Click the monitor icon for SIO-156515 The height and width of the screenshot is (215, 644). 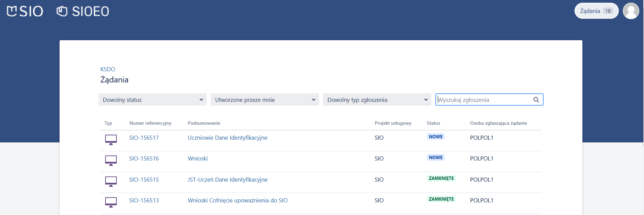pyautogui.click(x=111, y=181)
